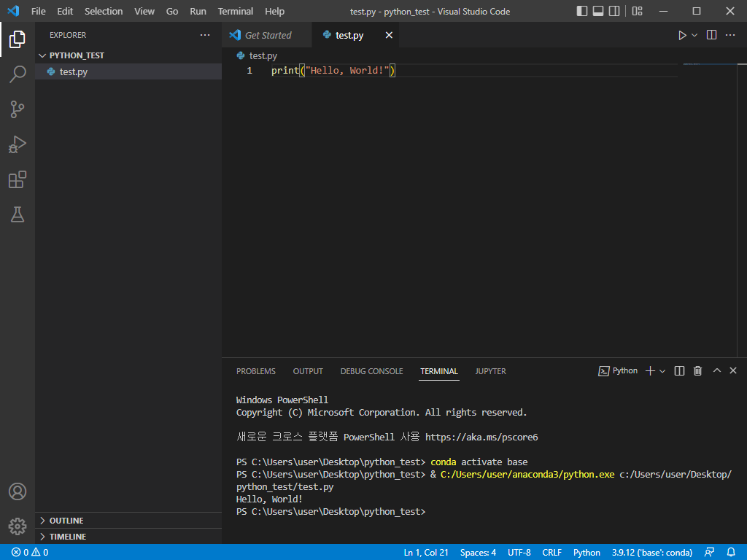Open the Manage gear icon

click(18, 526)
